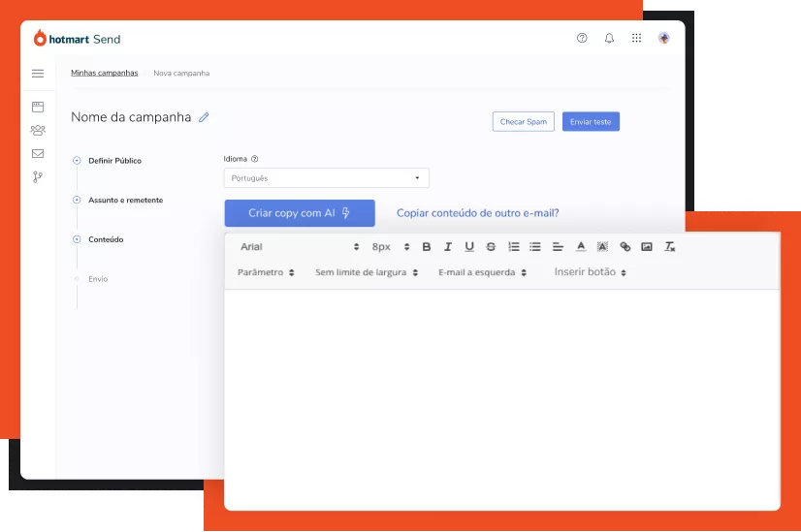Toggle italic formatting
Image resolution: width=801 pixels, height=532 pixels.
(x=447, y=247)
